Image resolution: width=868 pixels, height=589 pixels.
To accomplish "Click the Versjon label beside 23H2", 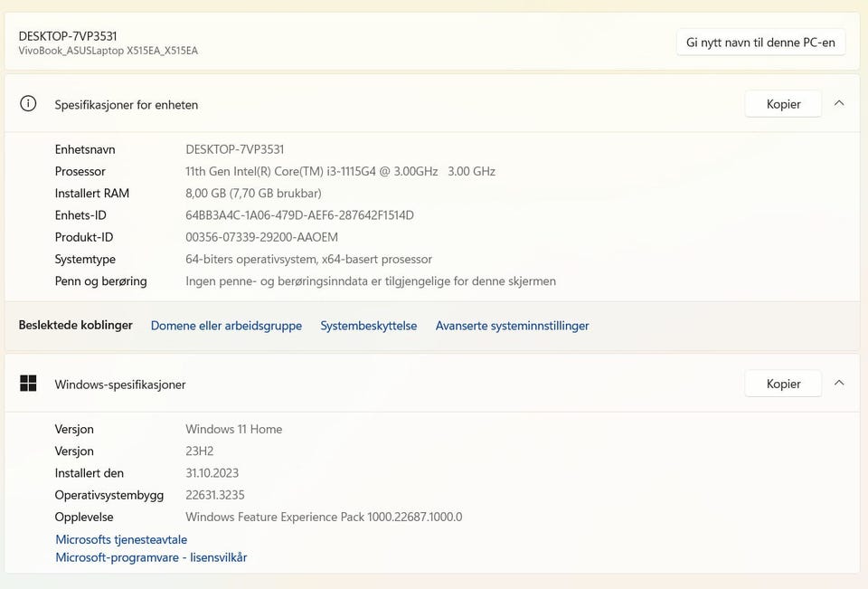I will 74,451.
